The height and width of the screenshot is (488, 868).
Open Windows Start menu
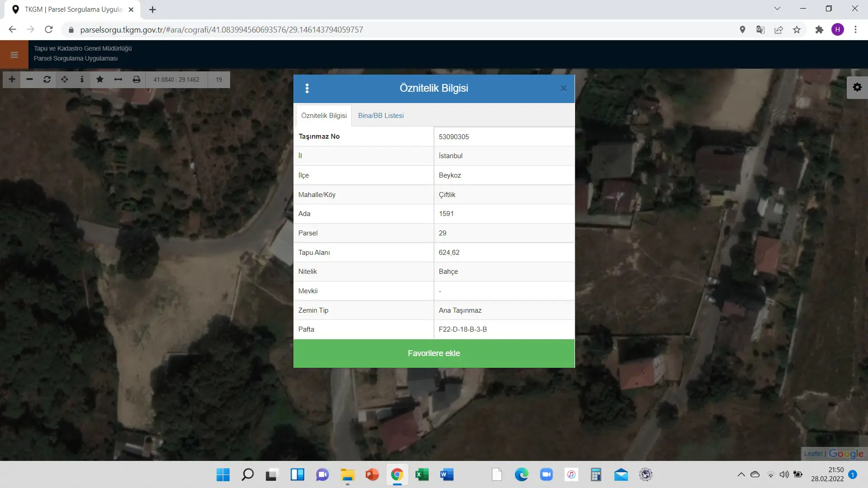[223, 474]
